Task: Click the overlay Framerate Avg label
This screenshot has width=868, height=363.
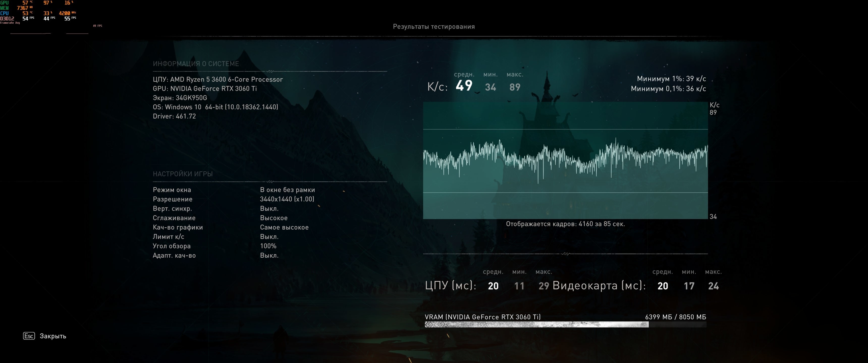Action: tap(10, 23)
